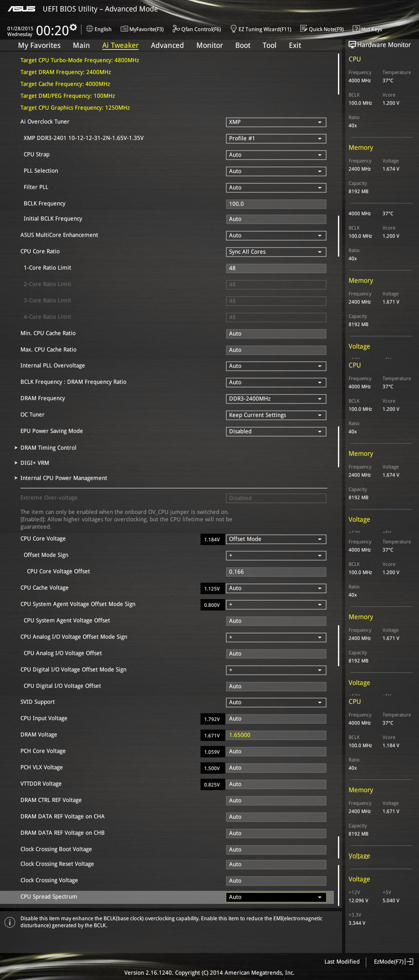This screenshot has width=419, height=980.
Task: Open CPU Cache Voltage dropdown
Action: click(x=276, y=588)
